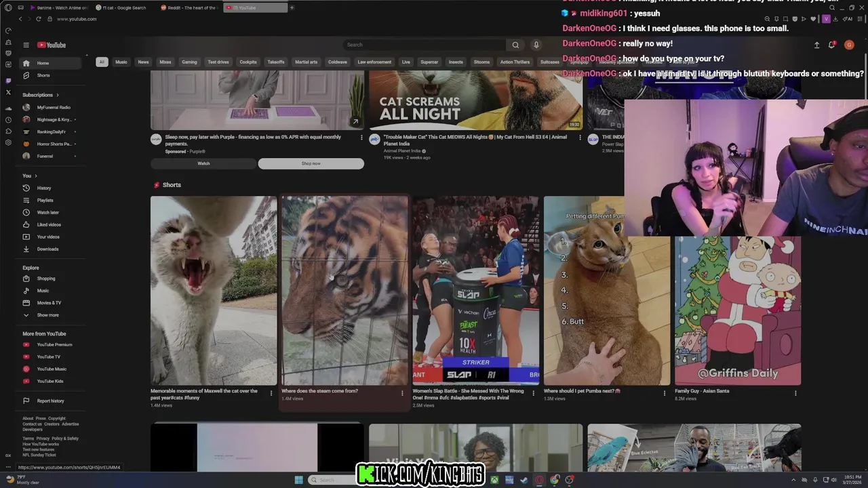This screenshot has height=488, width=868.
Task: Click the YouTube logo
Action: 52,45
